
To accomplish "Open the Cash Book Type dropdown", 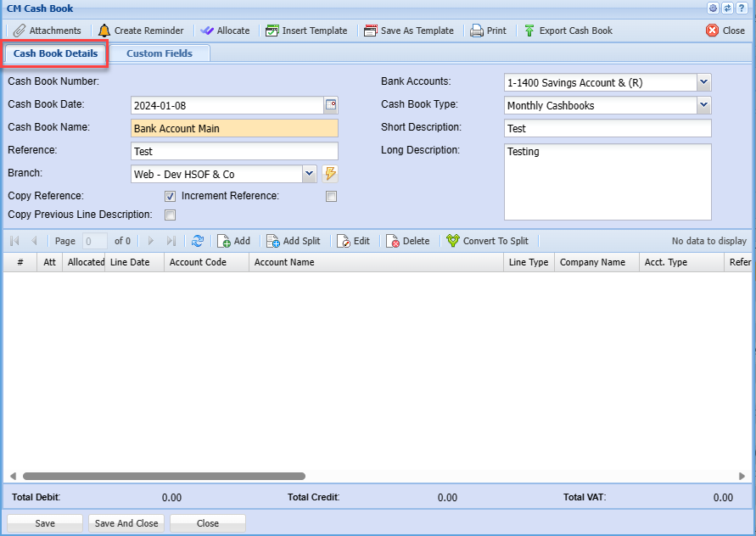I will click(x=703, y=105).
